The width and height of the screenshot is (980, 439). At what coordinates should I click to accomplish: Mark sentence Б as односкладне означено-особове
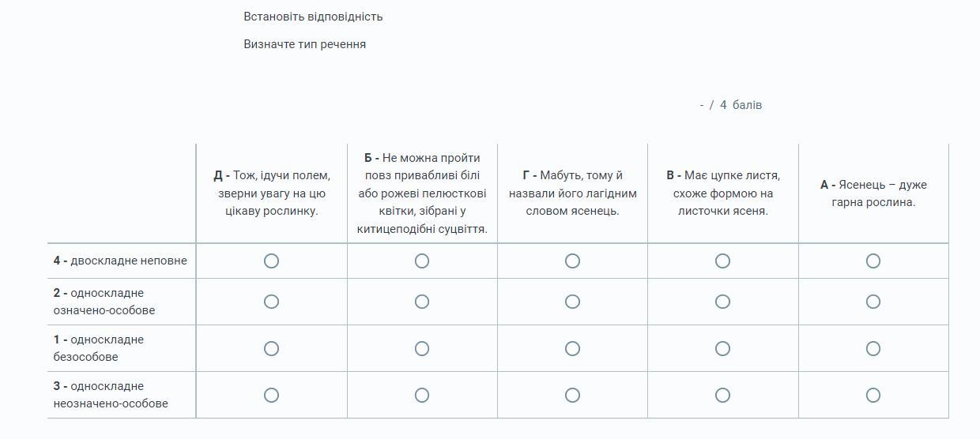[422, 302]
